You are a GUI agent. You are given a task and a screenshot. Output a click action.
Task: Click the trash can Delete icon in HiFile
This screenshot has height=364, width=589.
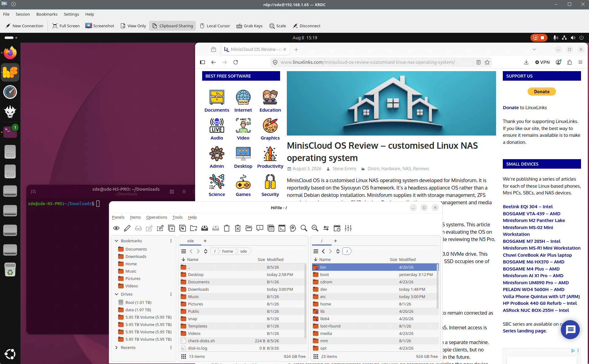click(x=227, y=228)
